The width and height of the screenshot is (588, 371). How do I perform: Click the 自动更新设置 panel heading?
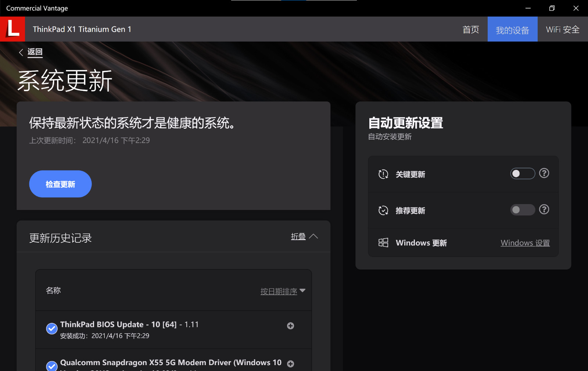coord(406,123)
